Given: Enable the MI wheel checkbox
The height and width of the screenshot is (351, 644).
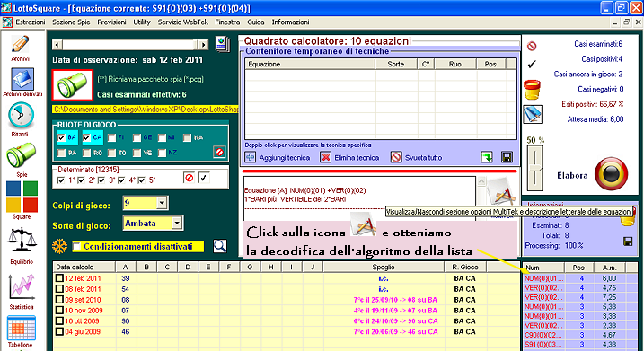Looking at the screenshot, I should (x=162, y=137).
